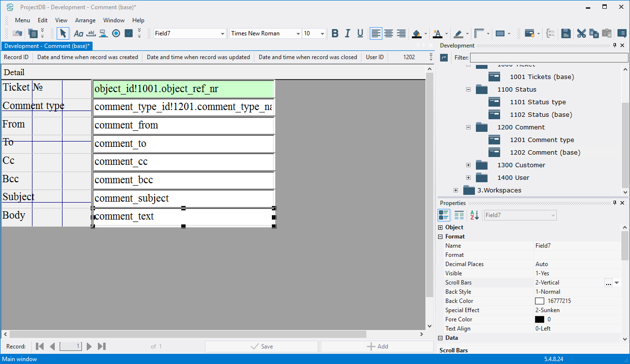
Task: Open the Arrange menu
Action: pos(85,20)
